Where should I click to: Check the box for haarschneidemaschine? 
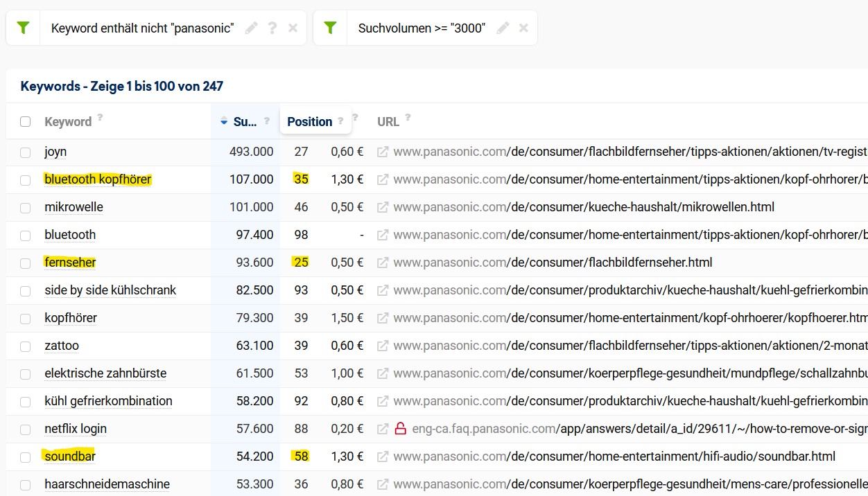26,485
